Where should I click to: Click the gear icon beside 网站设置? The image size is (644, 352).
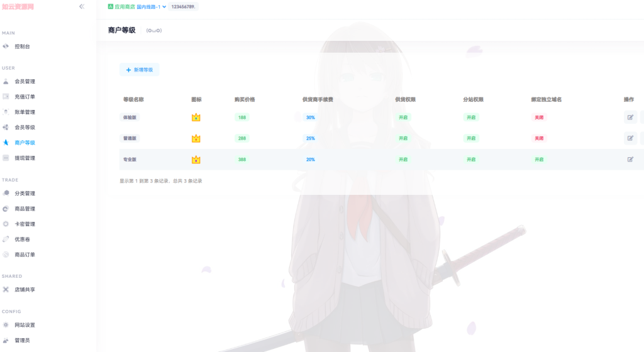(x=6, y=325)
